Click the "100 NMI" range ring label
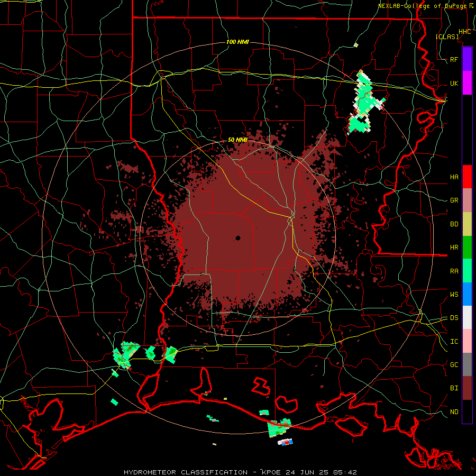 tap(237, 42)
